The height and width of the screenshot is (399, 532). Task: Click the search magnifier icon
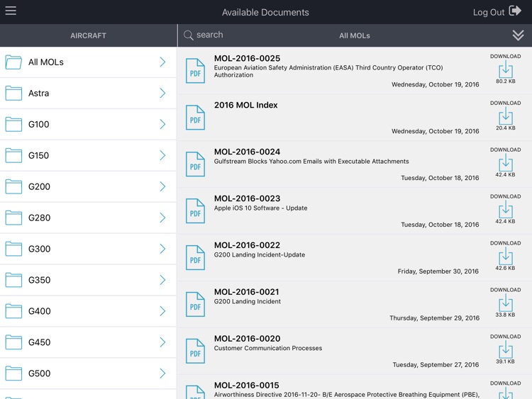click(188, 35)
